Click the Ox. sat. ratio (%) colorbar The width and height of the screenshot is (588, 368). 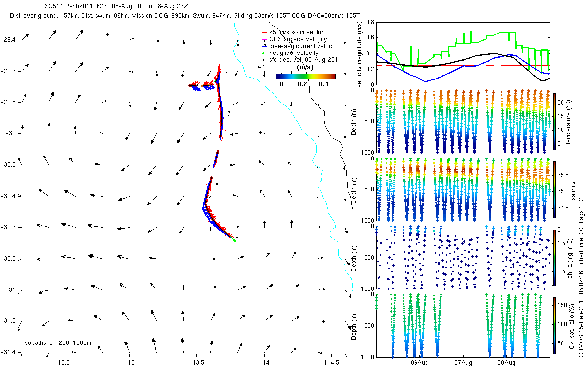pyautogui.click(x=555, y=326)
